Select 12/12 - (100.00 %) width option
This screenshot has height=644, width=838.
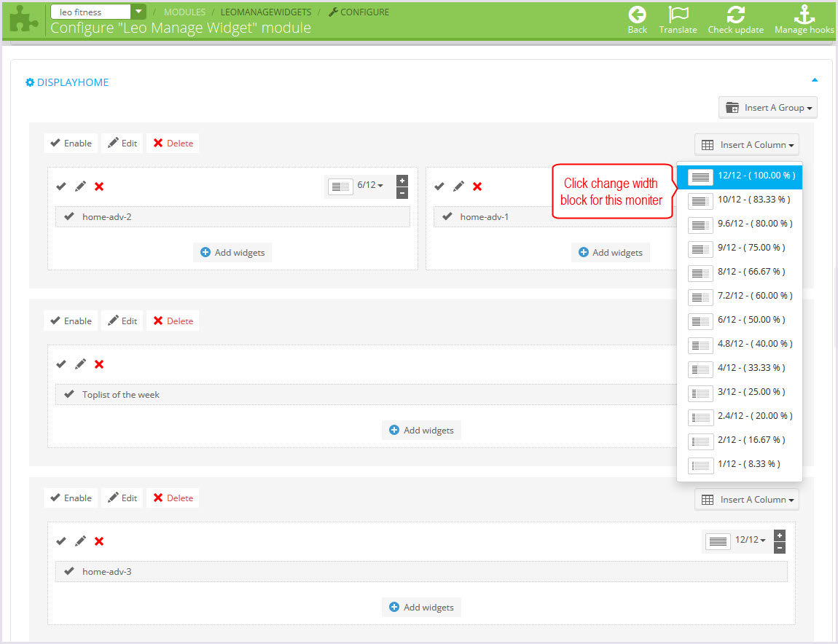point(740,176)
